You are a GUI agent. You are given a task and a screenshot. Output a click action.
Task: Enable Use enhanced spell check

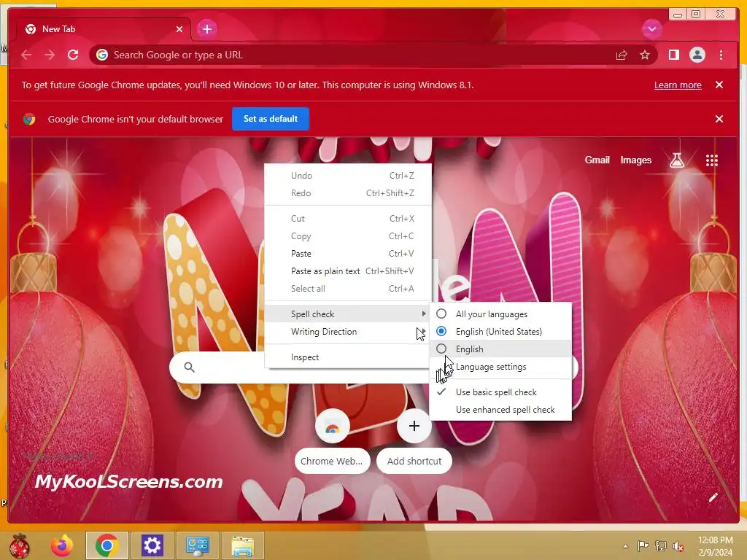[500, 410]
